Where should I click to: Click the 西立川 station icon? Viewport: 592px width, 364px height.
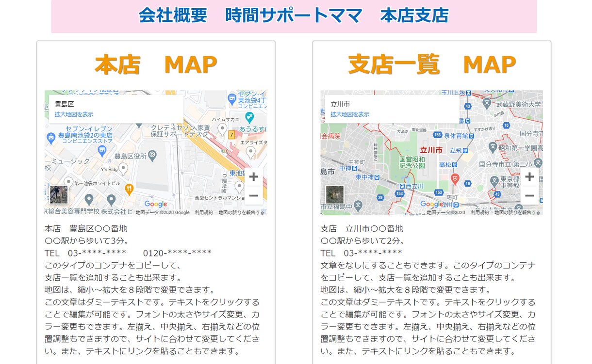click(402, 186)
